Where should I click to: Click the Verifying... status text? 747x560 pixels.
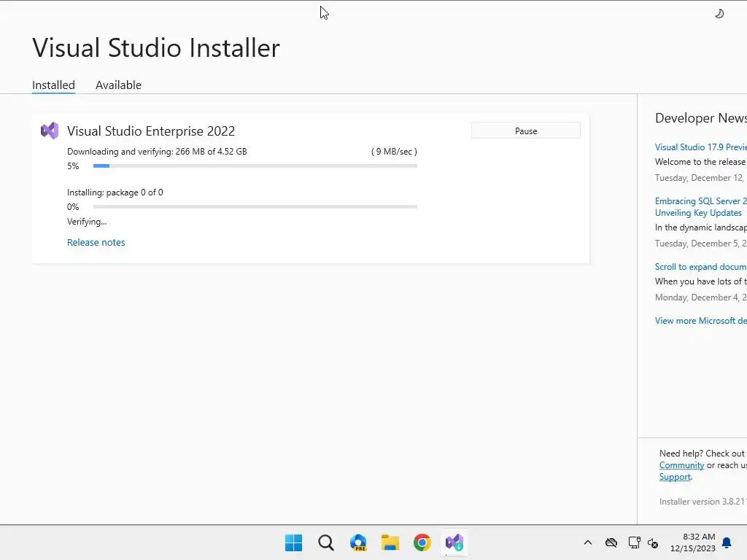(x=87, y=222)
